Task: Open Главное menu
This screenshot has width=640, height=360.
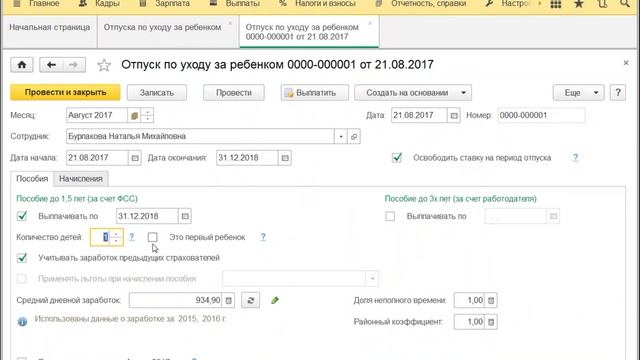Action: click(38, 4)
